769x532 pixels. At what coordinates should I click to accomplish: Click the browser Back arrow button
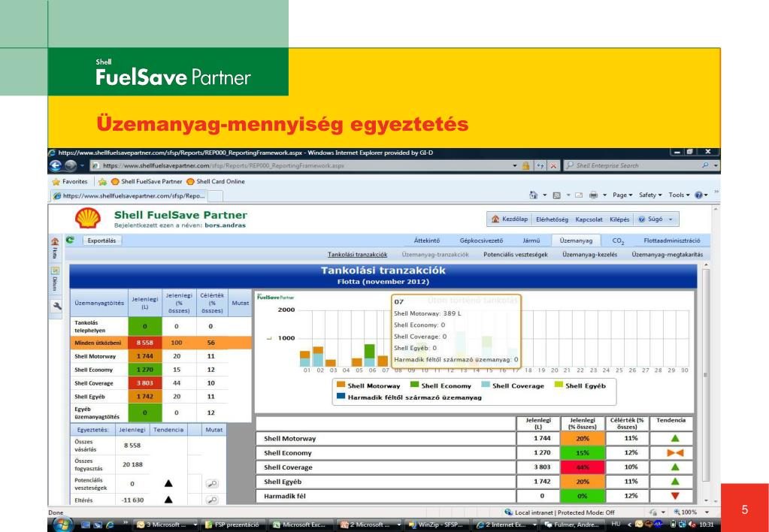[x=56, y=166]
